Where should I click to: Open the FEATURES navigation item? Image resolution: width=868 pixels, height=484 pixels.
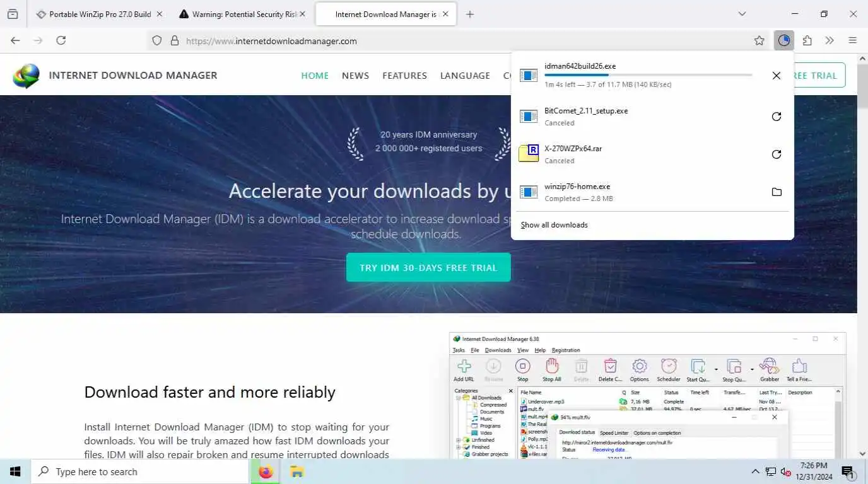point(404,76)
